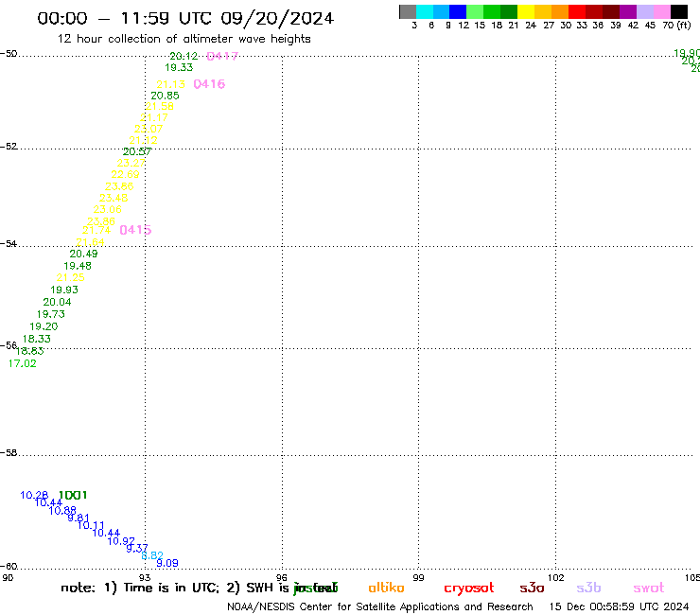Click the pink swot time label 0416

[x=209, y=84]
